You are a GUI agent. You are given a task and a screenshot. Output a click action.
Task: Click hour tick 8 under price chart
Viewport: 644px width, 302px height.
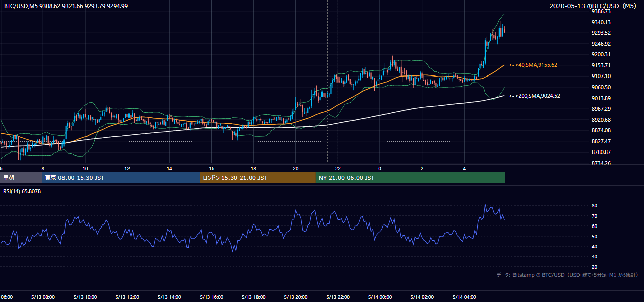click(43, 169)
